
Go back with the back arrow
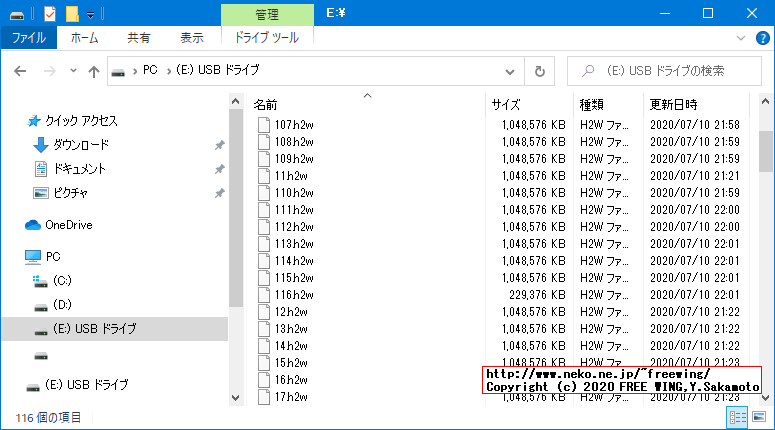(x=20, y=71)
